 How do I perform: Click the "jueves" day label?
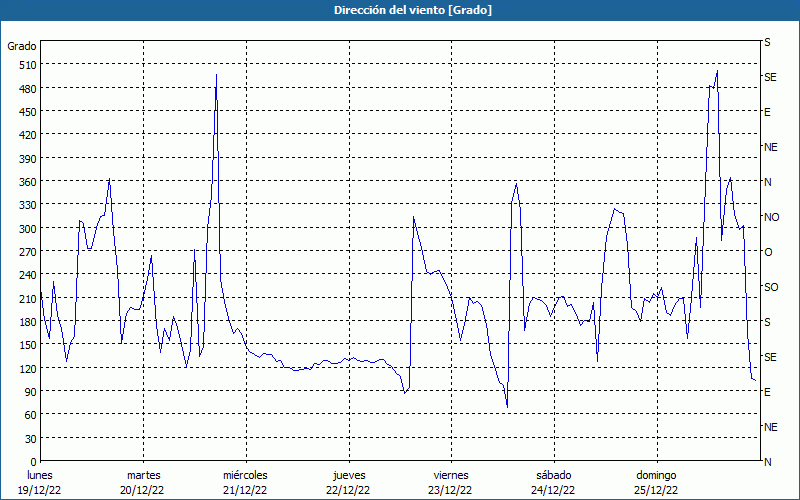(x=349, y=476)
